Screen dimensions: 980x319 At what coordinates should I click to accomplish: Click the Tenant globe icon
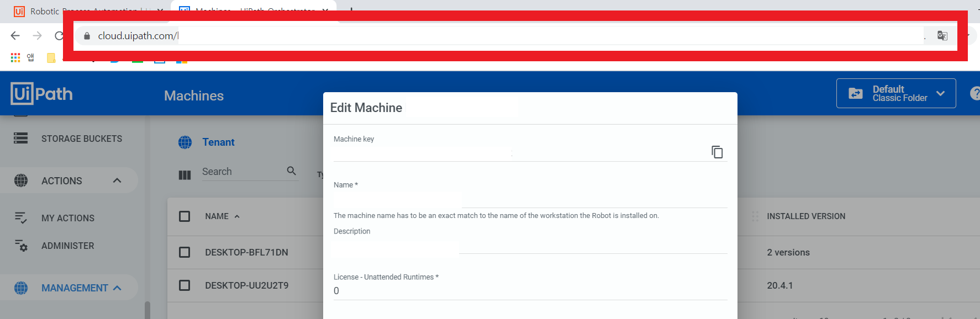185,142
